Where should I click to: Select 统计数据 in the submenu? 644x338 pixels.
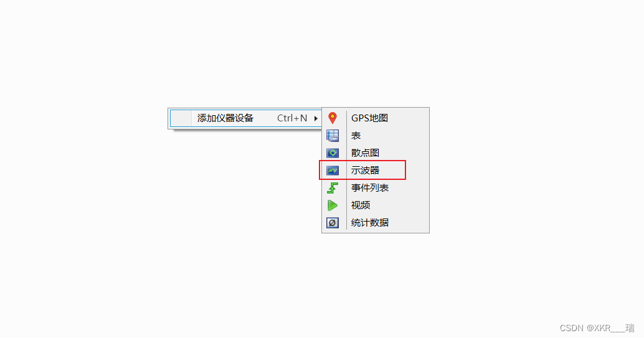[376, 223]
